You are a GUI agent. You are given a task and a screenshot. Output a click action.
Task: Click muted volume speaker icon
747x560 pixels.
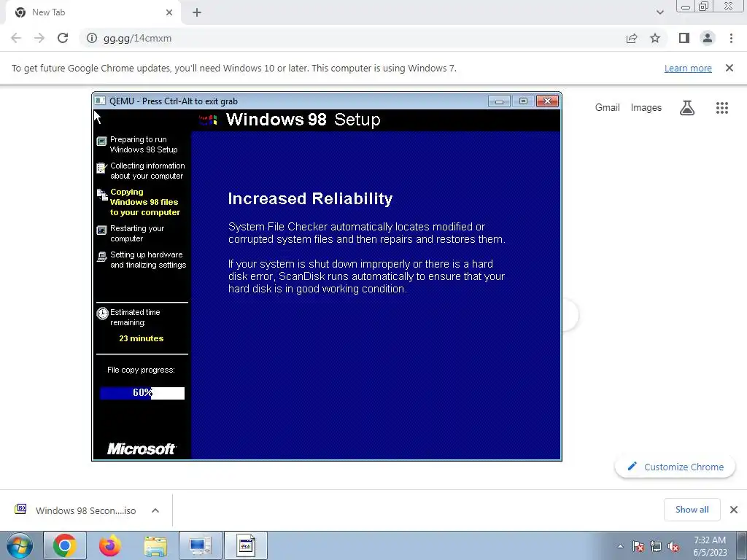point(673,546)
